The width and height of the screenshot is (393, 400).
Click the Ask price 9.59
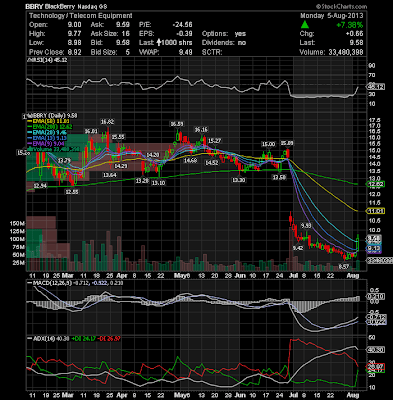(x=123, y=25)
